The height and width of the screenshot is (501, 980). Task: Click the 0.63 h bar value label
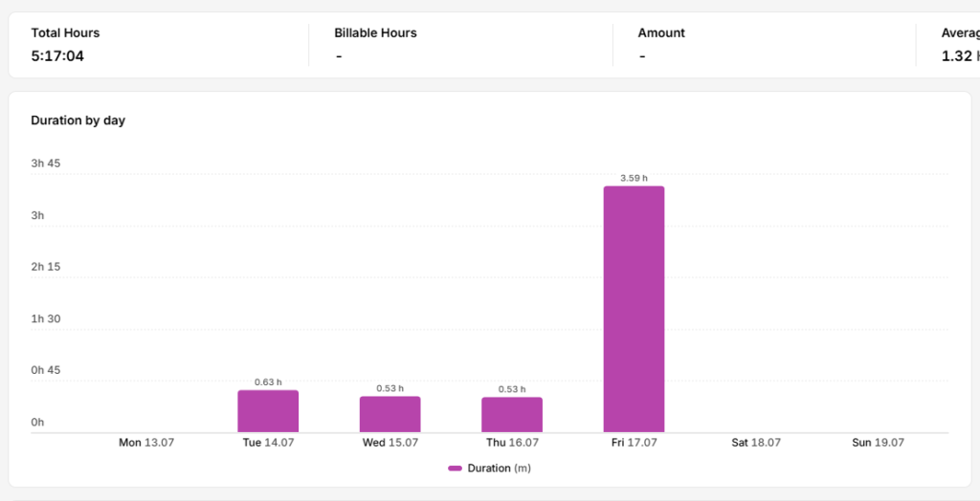tap(268, 382)
